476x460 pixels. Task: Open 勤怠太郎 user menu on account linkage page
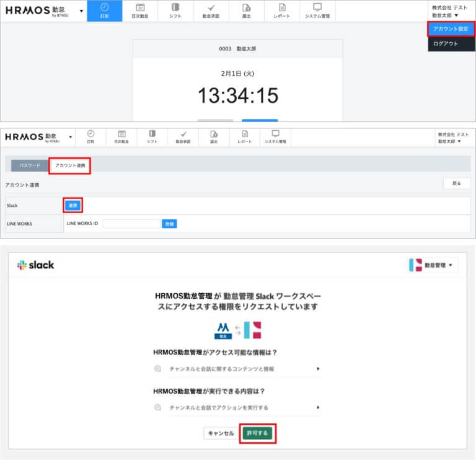tap(449, 141)
